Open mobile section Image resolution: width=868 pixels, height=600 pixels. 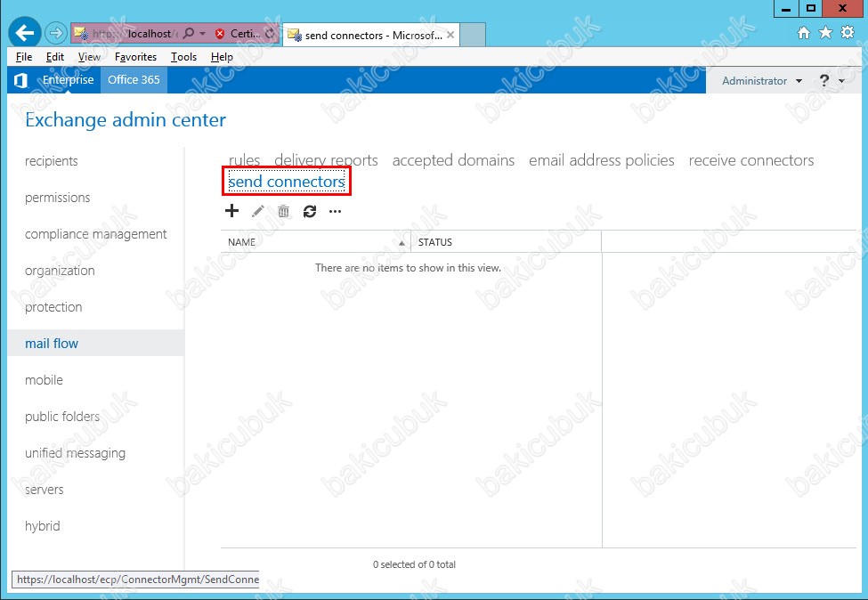point(45,380)
